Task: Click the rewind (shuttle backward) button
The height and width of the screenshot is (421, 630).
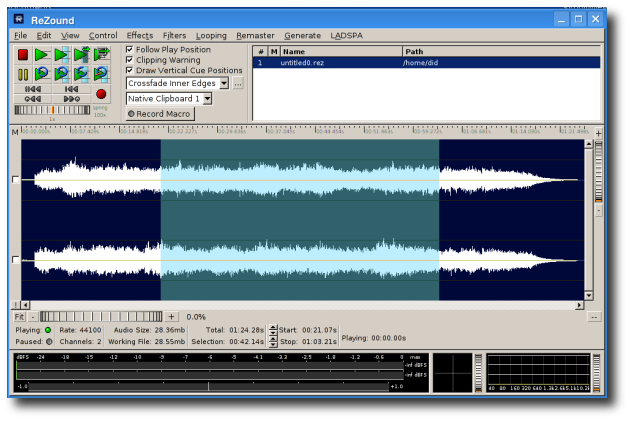Action: pyautogui.click(x=33, y=99)
